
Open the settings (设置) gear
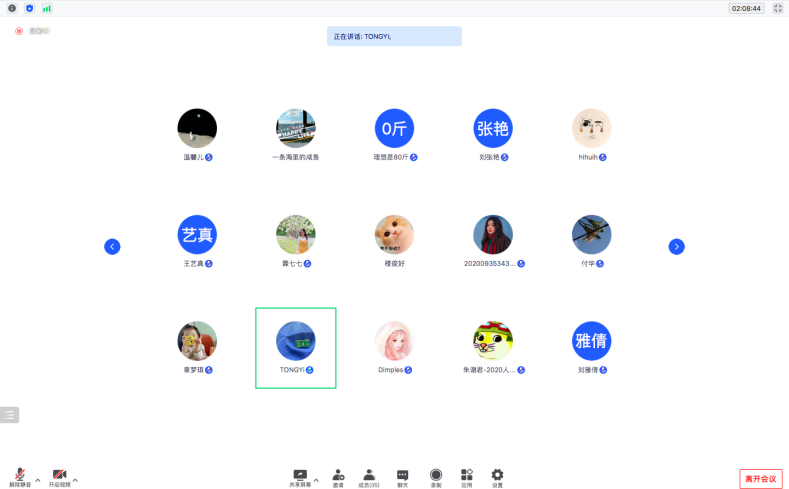tap(497, 475)
